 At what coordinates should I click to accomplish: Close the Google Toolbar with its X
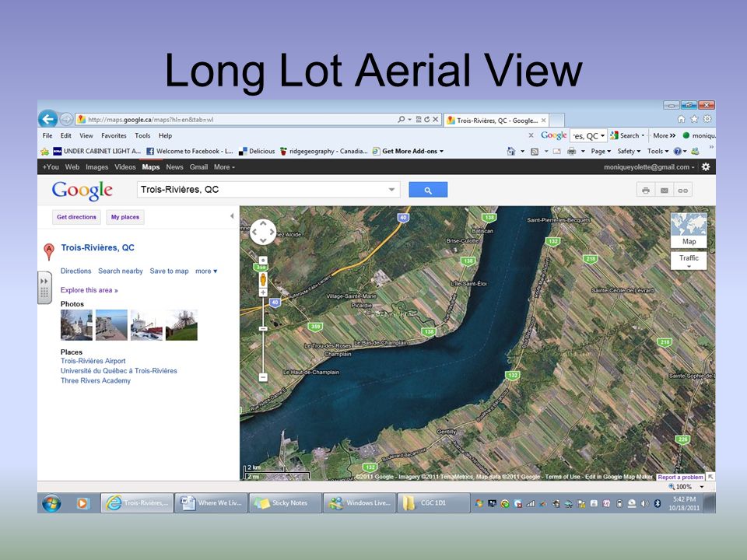tap(531, 135)
